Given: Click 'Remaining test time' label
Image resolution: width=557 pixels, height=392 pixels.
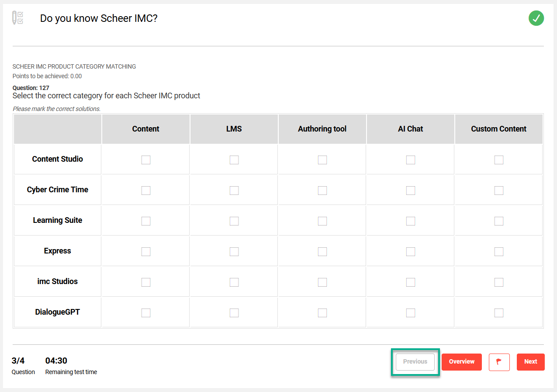Looking at the screenshot, I should (x=71, y=372).
